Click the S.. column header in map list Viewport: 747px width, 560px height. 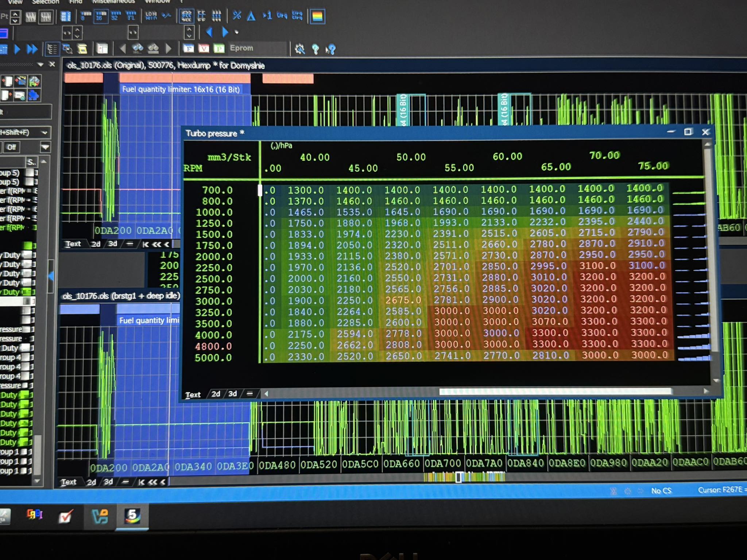[x=31, y=162]
